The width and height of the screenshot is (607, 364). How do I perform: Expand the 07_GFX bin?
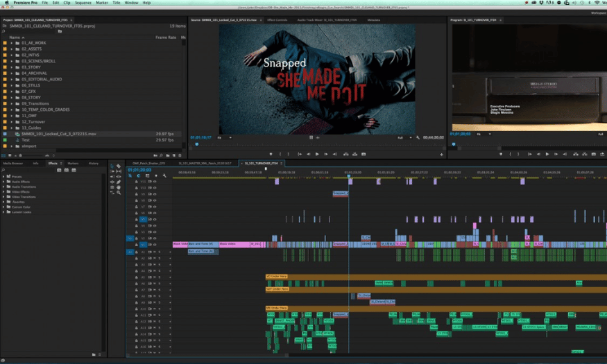coord(11,92)
